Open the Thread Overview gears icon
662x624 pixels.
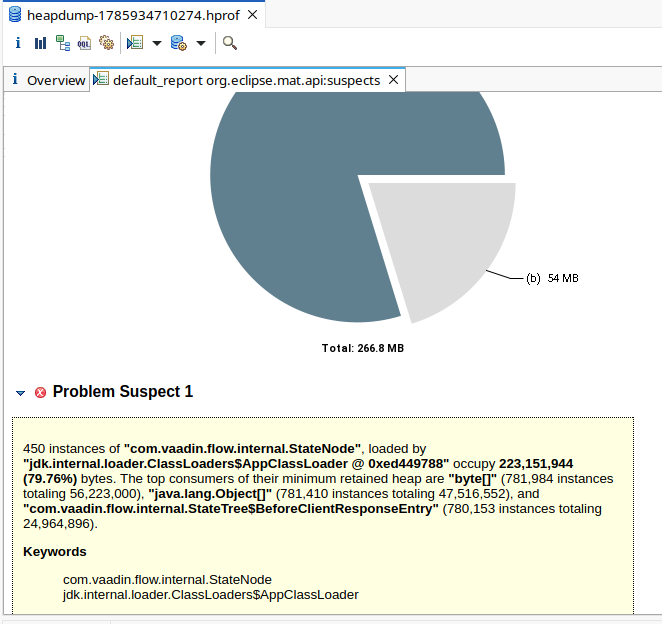pos(106,43)
